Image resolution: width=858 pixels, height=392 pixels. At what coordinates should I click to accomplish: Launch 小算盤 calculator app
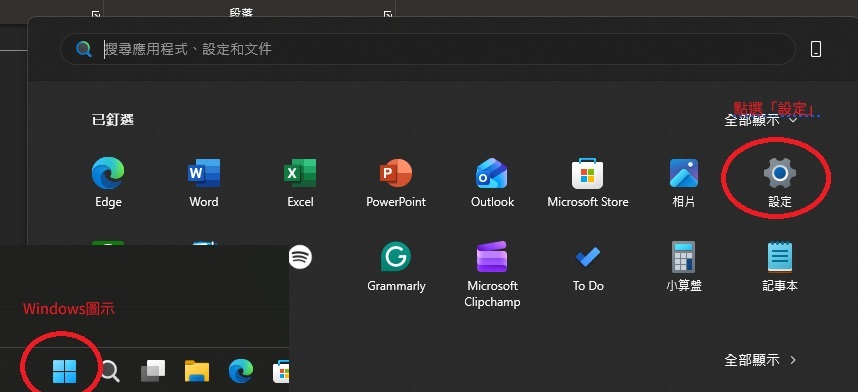[x=683, y=267]
